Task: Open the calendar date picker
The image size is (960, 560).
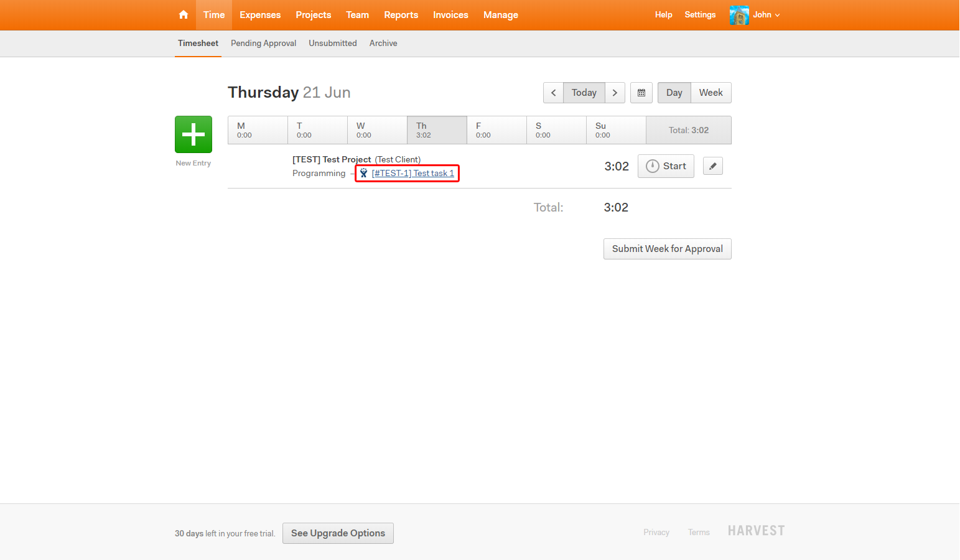Action: [x=641, y=93]
